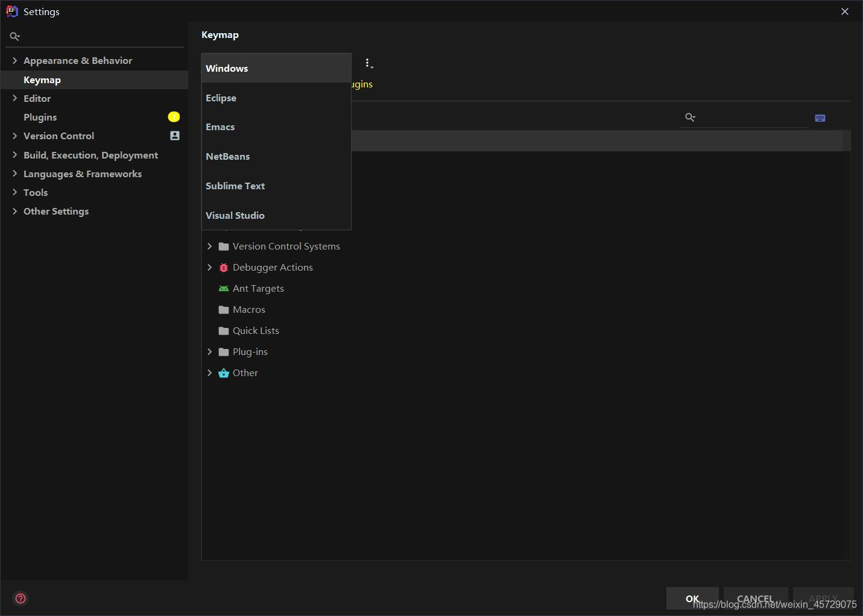
Task: Expand the Tools section chevron
Action: tap(14, 192)
